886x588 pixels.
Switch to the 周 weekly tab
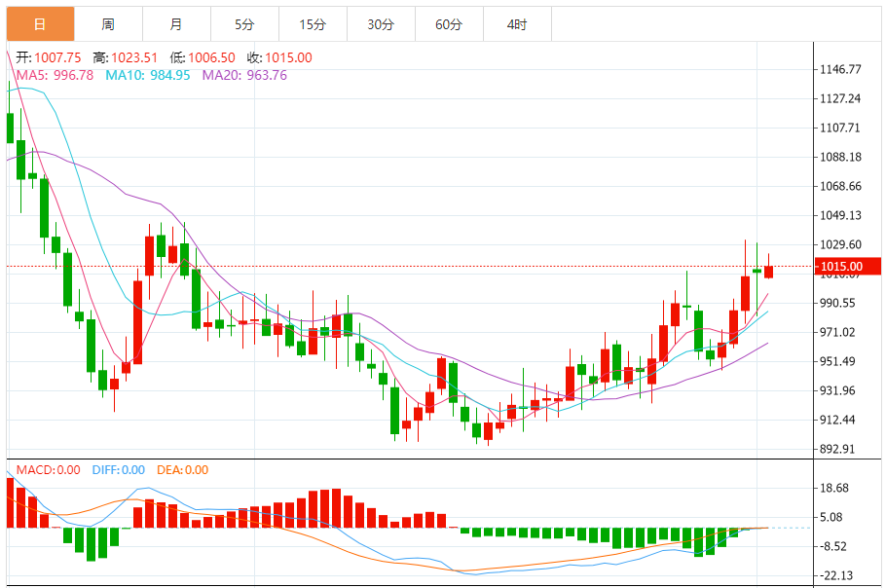coord(108,24)
